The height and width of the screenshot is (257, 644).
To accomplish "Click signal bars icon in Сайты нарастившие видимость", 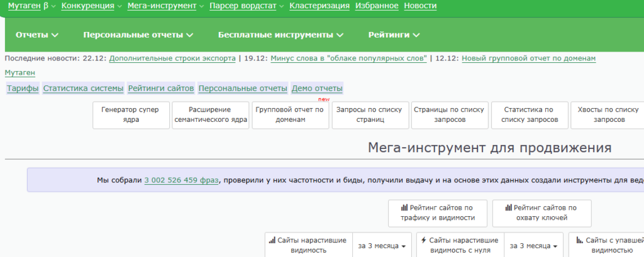I will pos(272,240).
